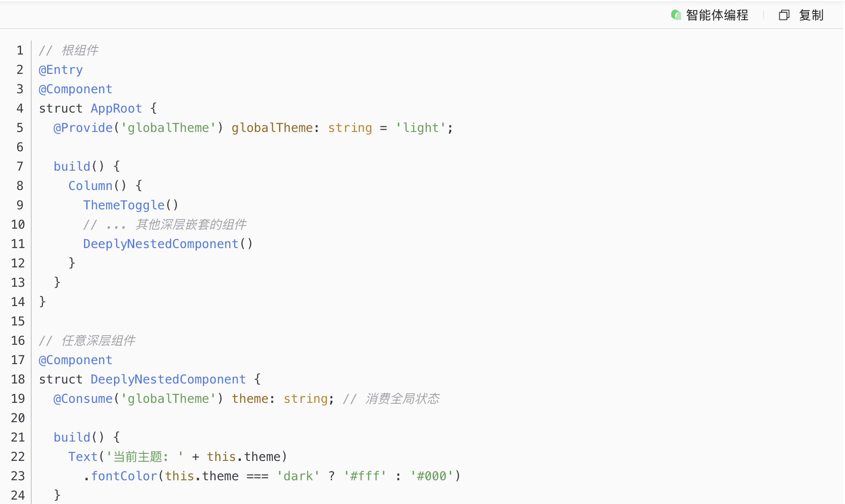845x504 pixels.
Task: Click the copy icon in header
Action: pos(784,15)
